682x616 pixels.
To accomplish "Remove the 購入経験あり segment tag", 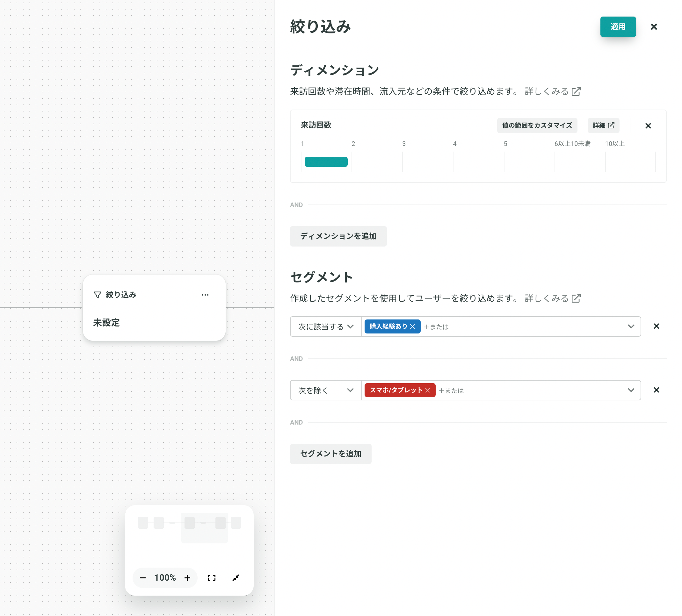I will pyautogui.click(x=412, y=326).
